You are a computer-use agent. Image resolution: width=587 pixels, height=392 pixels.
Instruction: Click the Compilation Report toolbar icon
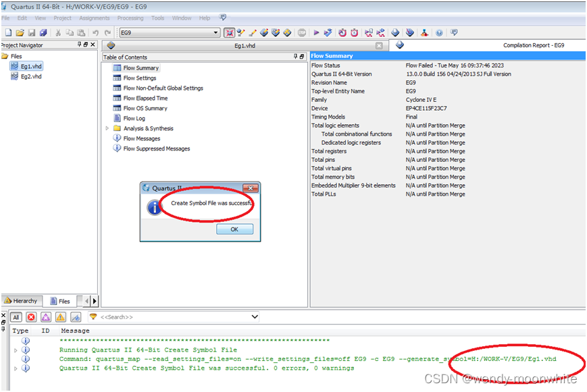pos(395,33)
